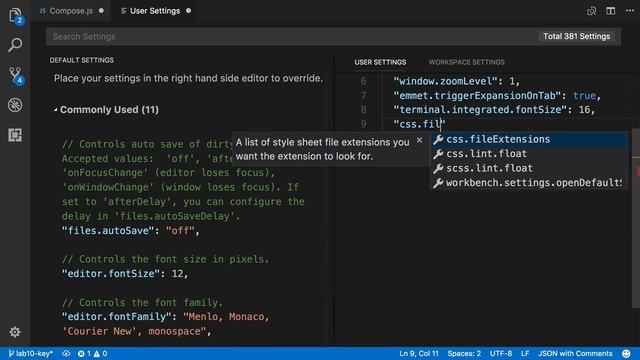Viewport: 640px width, 360px height.
Task: Select the WORKSPACE SETTINGS tab
Action: 467,62
